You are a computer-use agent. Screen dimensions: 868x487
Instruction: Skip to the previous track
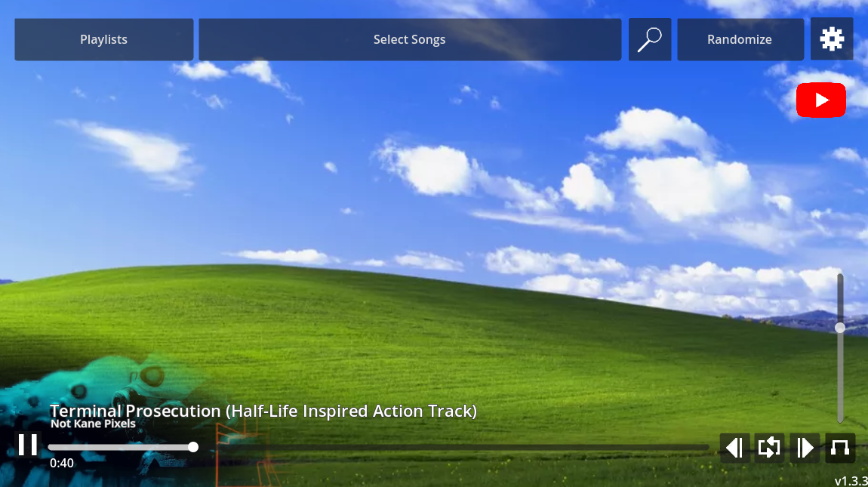734,448
